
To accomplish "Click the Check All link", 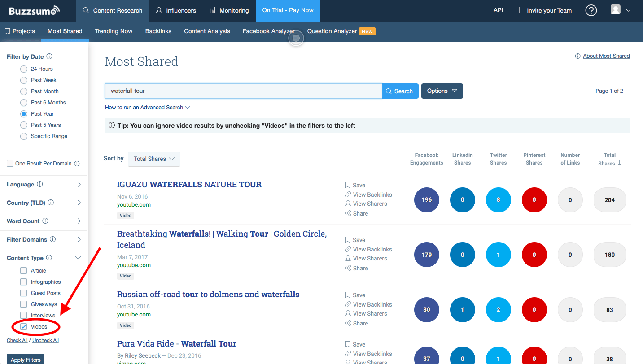I will pos(17,340).
